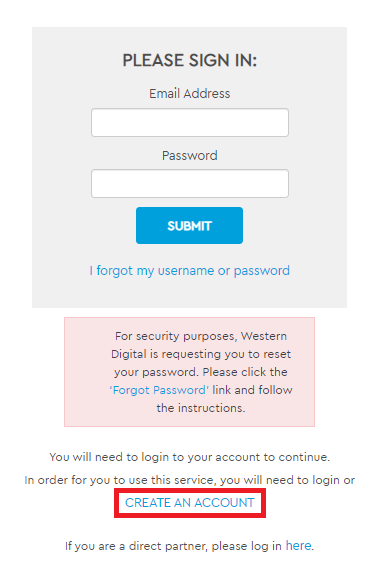Viewport: 382px width, 575px height.
Task: Focus the Password input box
Action: click(x=190, y=184)
